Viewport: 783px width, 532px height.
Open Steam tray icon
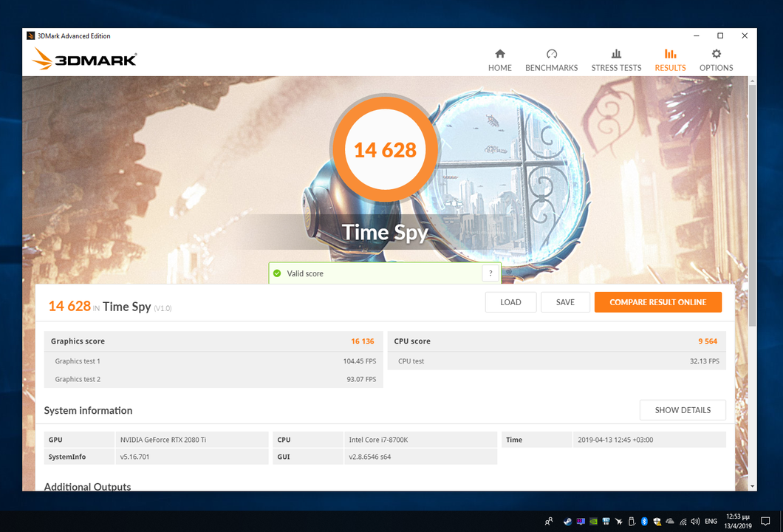567,521
